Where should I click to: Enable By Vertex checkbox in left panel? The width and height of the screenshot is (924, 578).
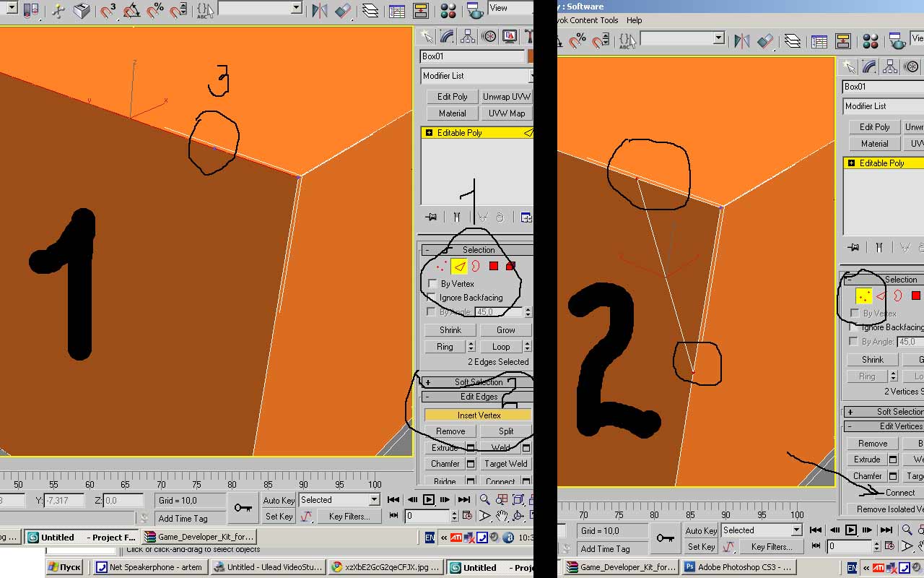433,284
